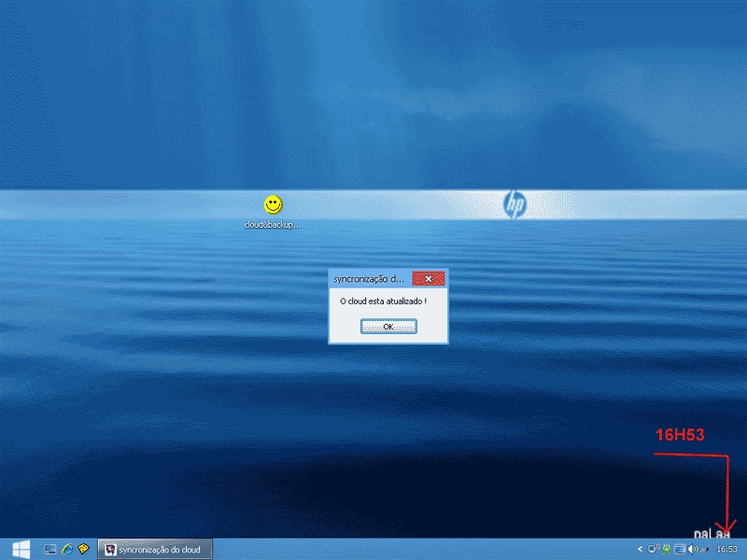
Task: Activate the syncronização do cloud taskbar button
Action: (155, 549)
